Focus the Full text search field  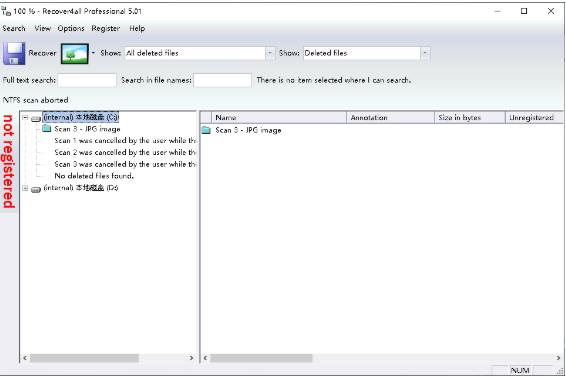(87, 80)
